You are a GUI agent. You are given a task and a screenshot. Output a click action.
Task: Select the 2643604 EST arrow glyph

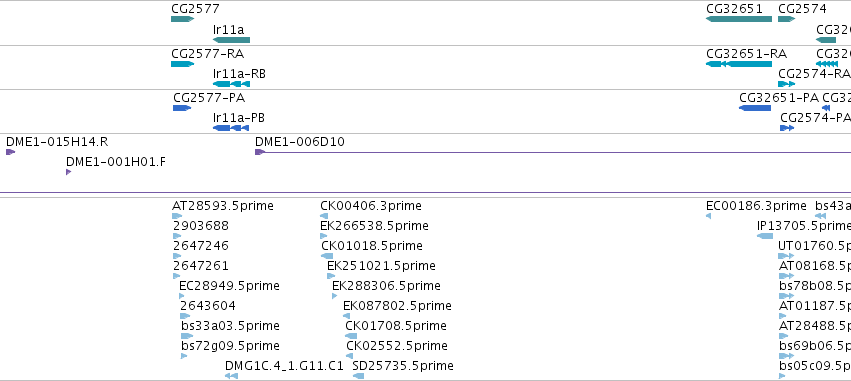185,316
